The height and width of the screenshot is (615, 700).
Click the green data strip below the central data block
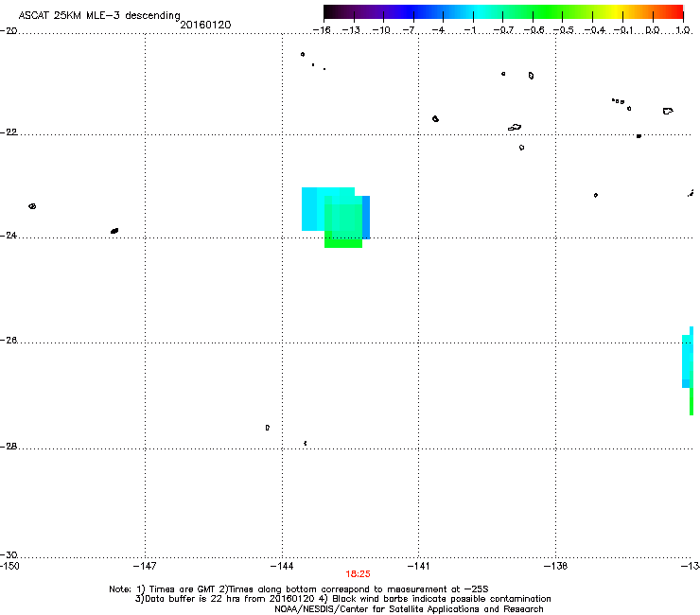pyautogui.click(x=343, y=243)
